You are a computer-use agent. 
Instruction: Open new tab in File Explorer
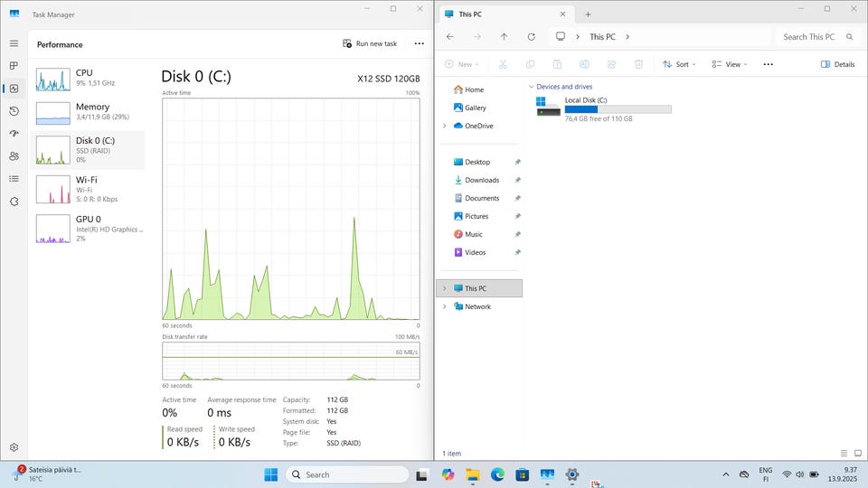point(588,14)
